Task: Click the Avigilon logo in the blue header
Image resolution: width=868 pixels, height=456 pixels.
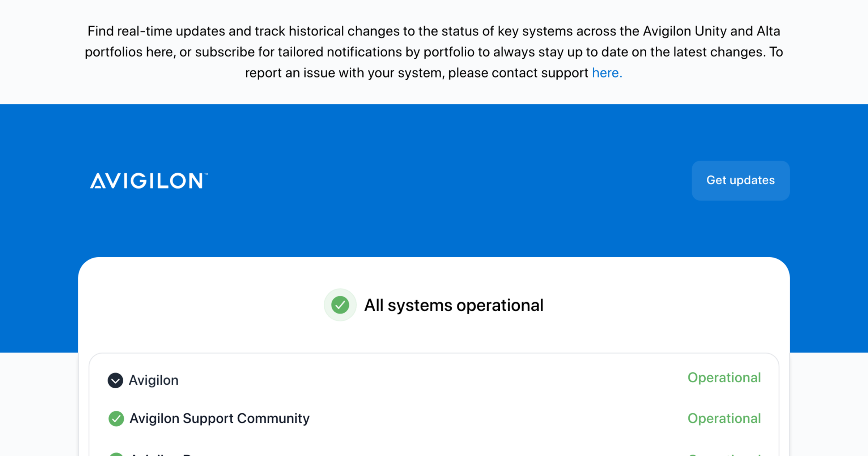Action: click(149, 181)
